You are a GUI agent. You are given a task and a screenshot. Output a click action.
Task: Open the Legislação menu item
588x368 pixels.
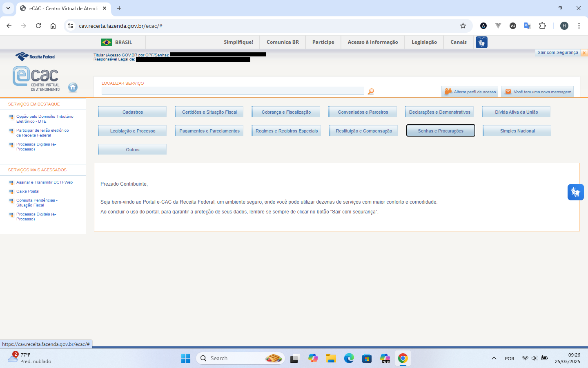424,42
